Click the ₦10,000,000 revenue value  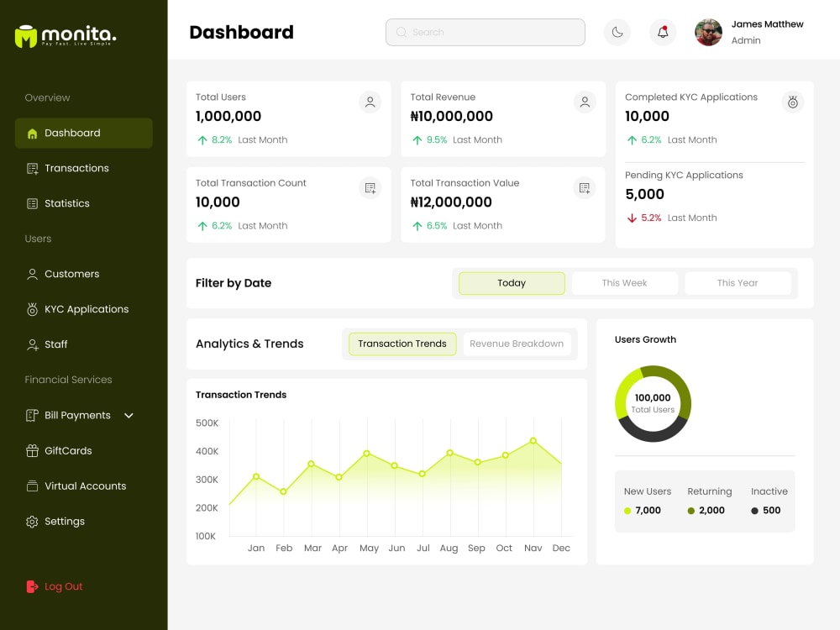click(x=452, y=116)
